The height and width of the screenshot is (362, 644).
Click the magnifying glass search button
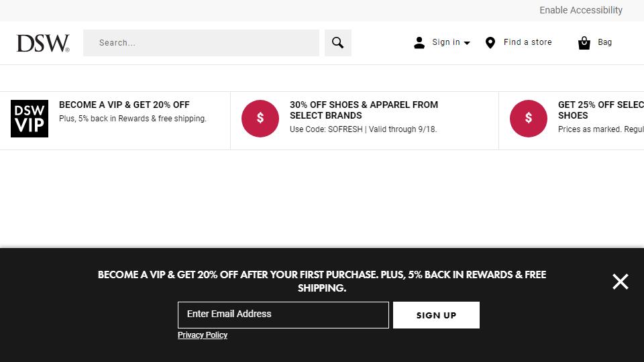coord(337,43)
